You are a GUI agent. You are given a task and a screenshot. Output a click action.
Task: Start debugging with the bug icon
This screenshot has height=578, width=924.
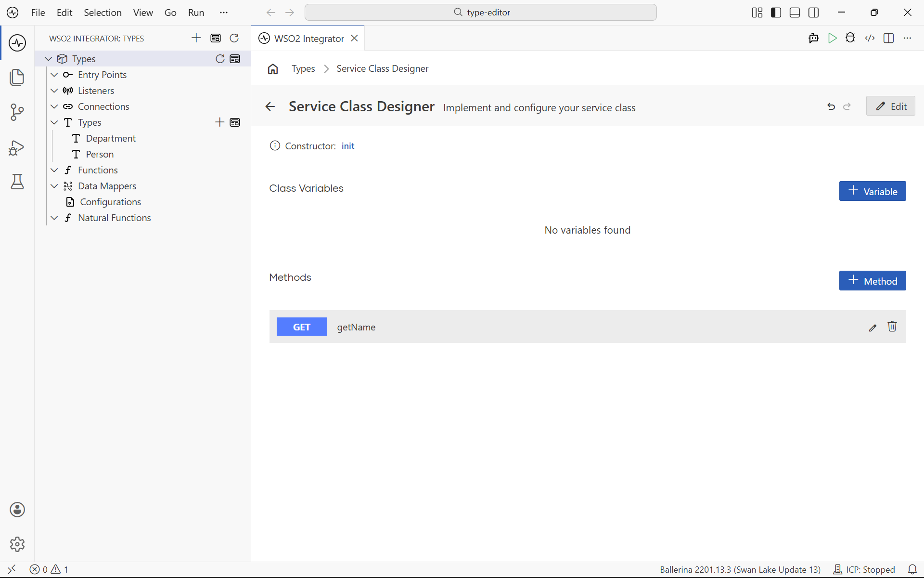[x=850, y=38]
